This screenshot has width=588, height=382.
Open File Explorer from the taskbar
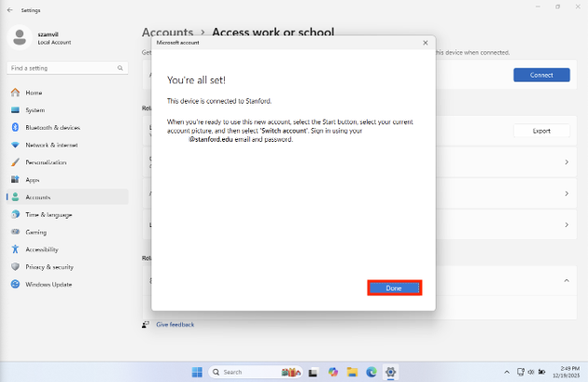[x=352, y=372]
